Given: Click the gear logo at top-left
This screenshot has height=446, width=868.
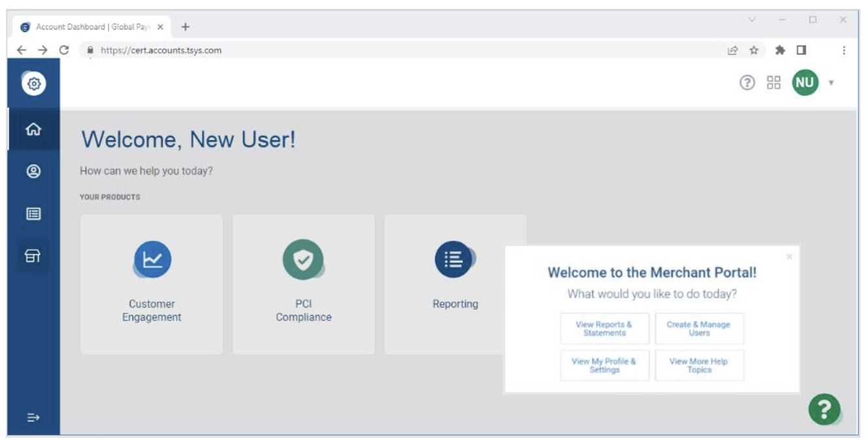Looking at the screenshot, I should [35, 84].
